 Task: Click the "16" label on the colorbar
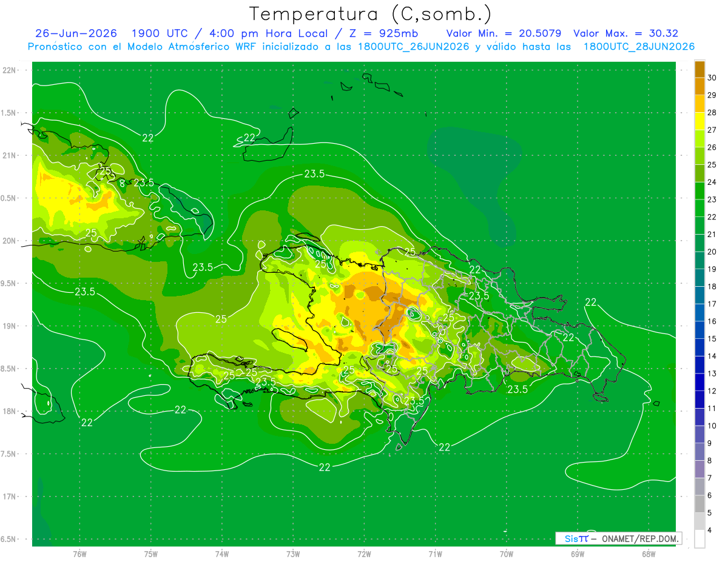click(712, 321)
